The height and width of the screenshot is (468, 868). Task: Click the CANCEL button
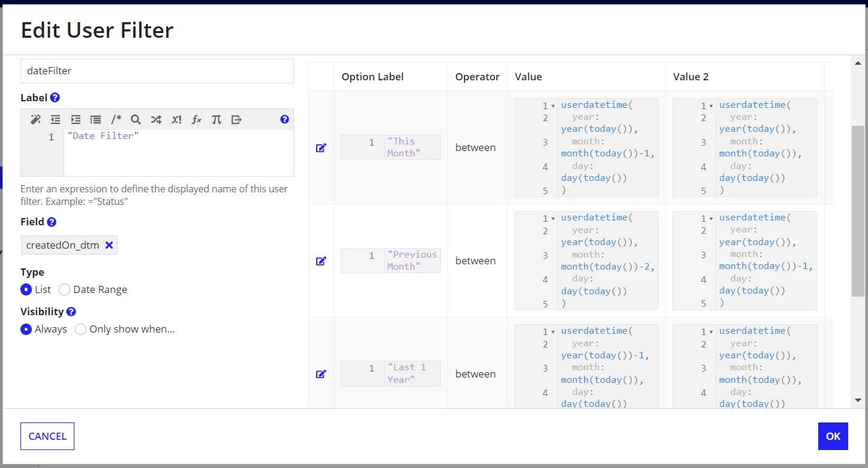pyautogui.click(x=47, y=436)
